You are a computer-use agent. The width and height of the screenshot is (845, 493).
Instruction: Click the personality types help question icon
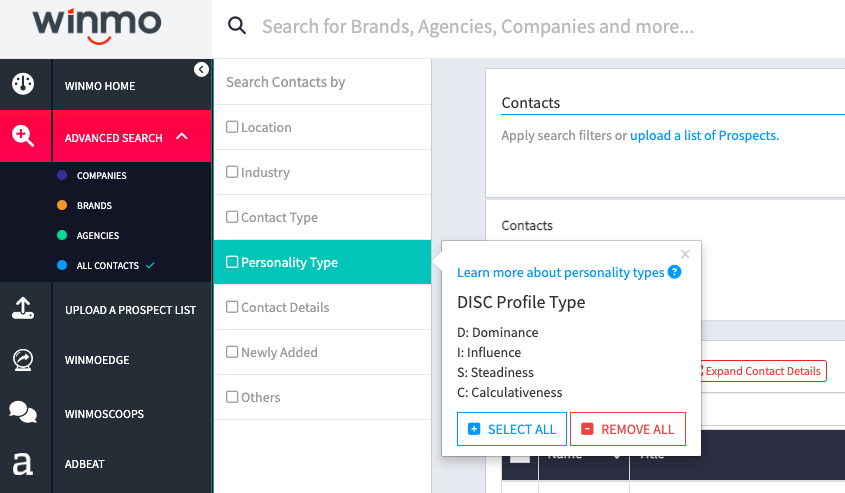(x=675, y=272)
